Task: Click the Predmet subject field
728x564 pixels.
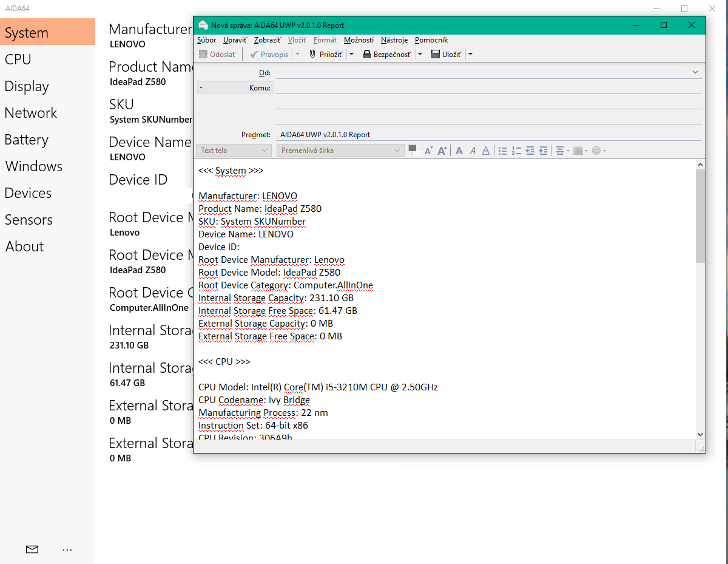Action: point(489,135)
